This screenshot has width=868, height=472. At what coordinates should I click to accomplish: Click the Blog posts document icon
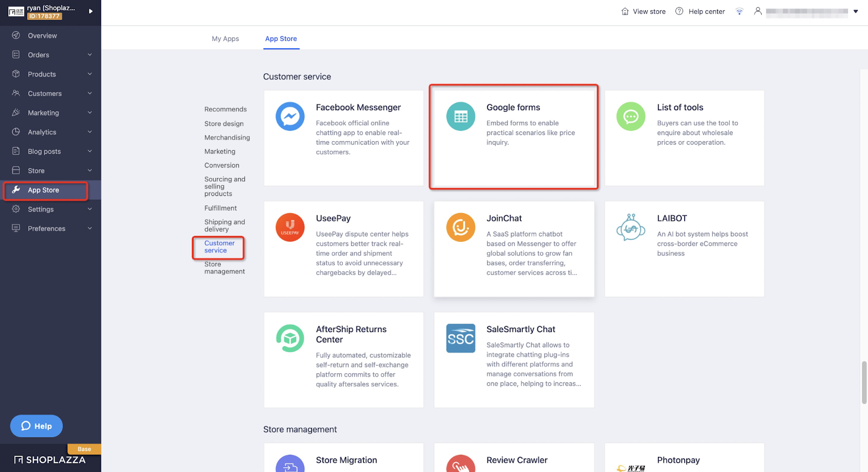(x=16, y=151)
